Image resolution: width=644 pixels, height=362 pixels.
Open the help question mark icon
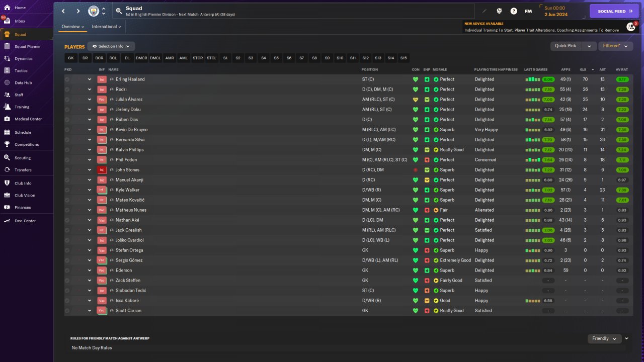tap(514, 11)
